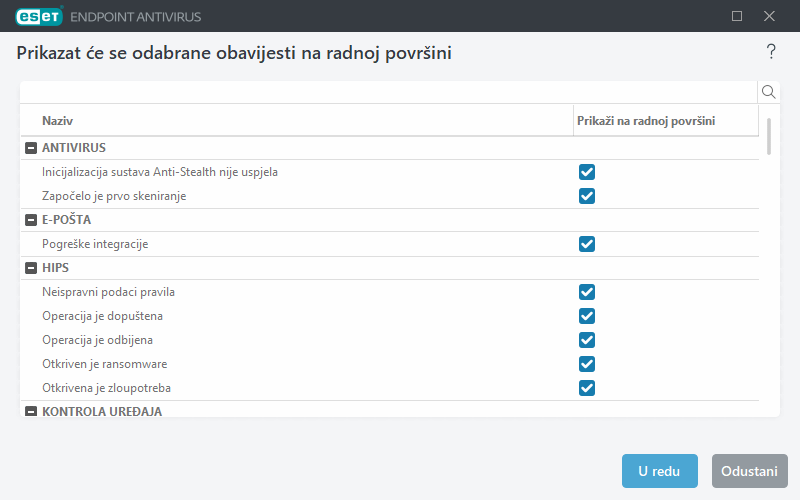The width and height of the screenshot is (800, 500).
Task: Click the Odustani button
Action: tap(749, 471)
